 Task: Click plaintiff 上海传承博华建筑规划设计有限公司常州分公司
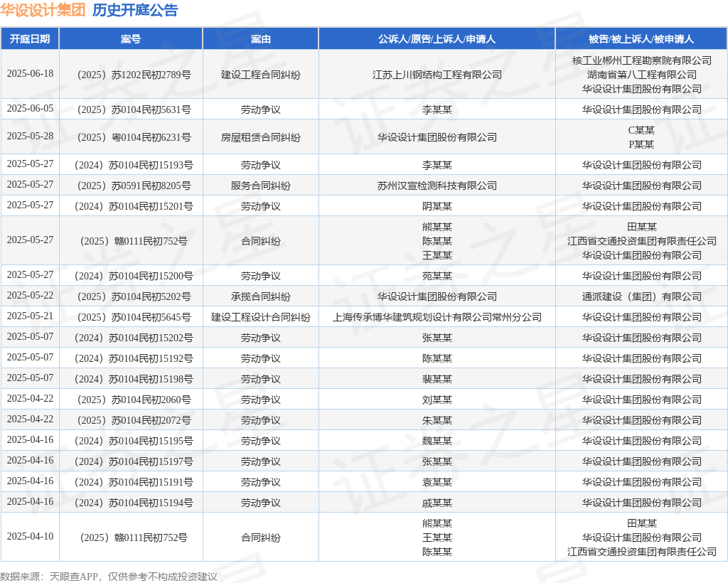437,318
